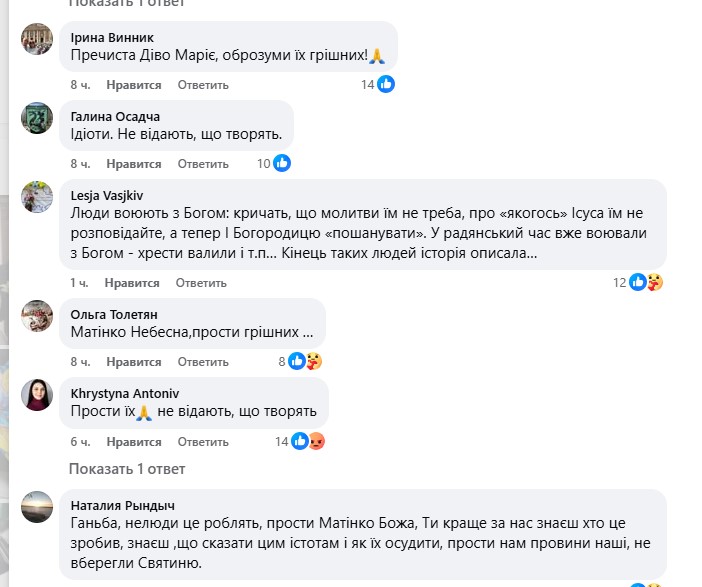
Task: Open reactions on Khrystyna Antoniv's comment
Action: 307,441
